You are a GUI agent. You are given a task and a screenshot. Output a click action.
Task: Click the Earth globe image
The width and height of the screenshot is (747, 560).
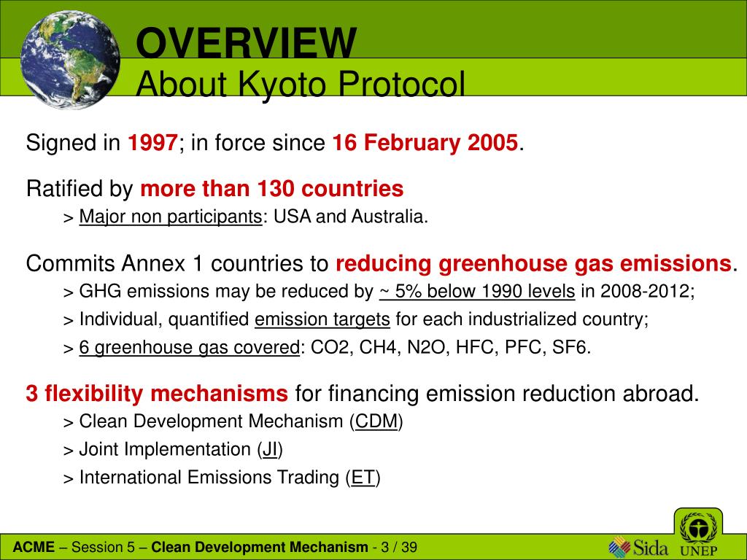[x=71, y=60]
